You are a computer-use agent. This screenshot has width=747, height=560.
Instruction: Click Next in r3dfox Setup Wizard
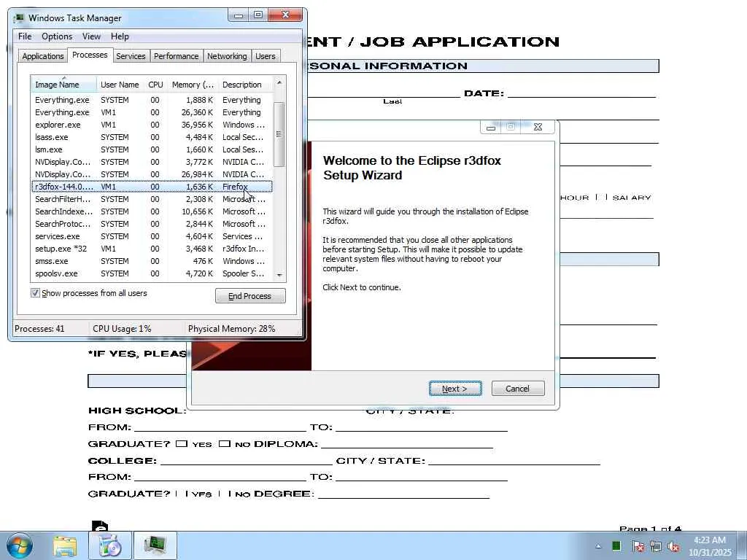tap(455, 389)
